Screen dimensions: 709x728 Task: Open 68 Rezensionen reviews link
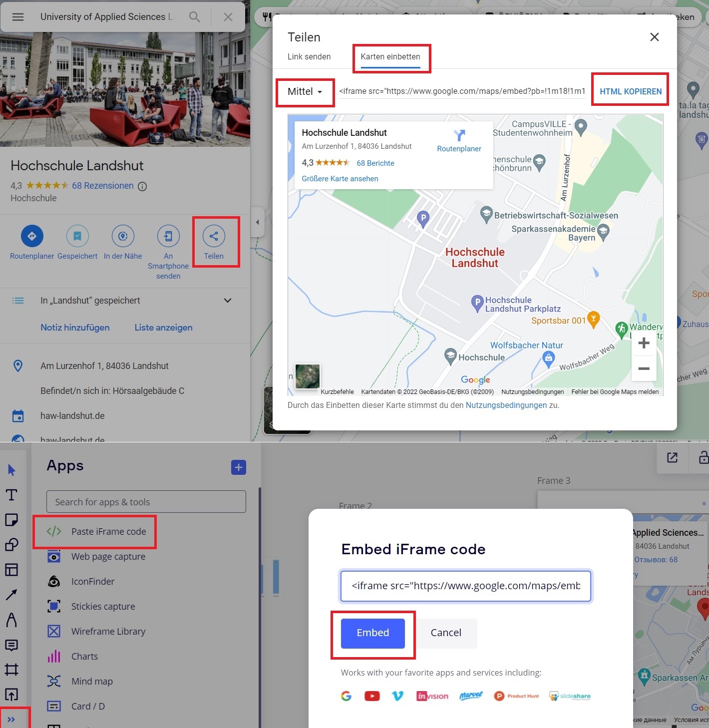coord(103,186)
